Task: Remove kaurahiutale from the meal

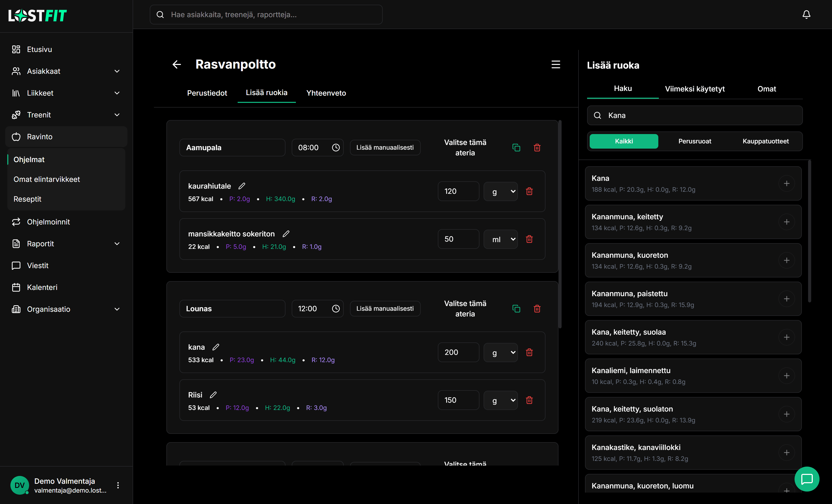Action: tap(529, 191)
